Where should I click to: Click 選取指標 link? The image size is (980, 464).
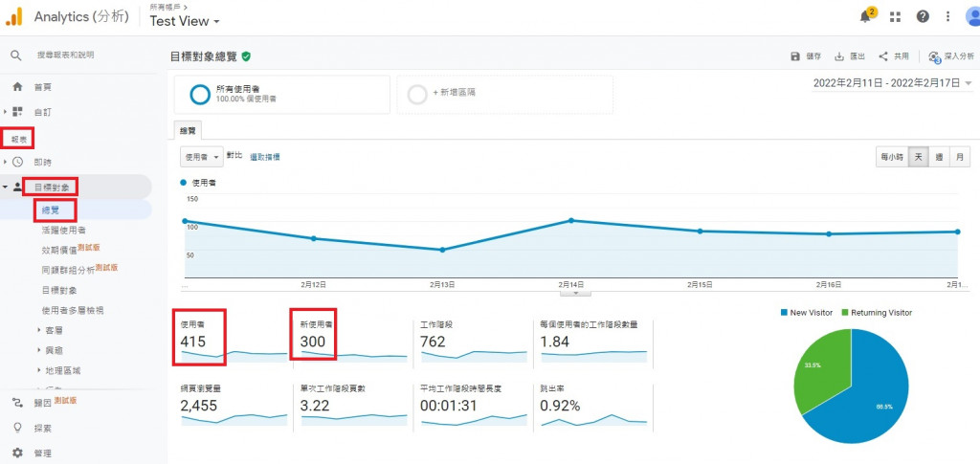tap(265, 157)
